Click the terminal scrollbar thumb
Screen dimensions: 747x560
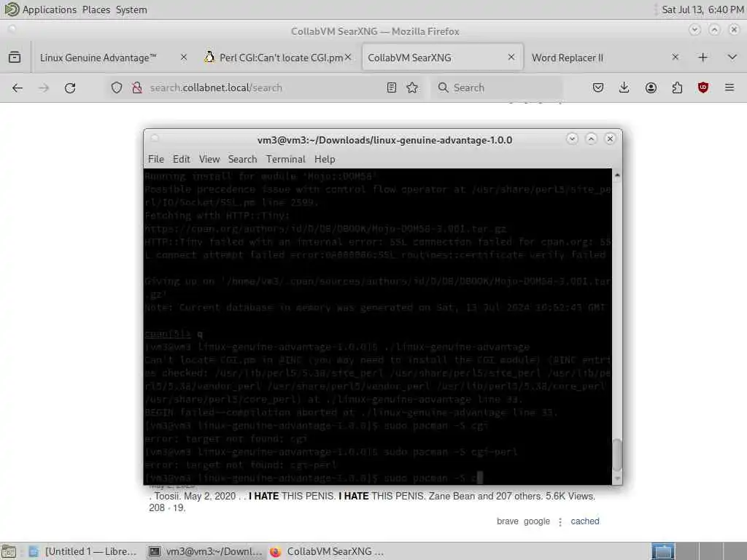coord(617,454)
